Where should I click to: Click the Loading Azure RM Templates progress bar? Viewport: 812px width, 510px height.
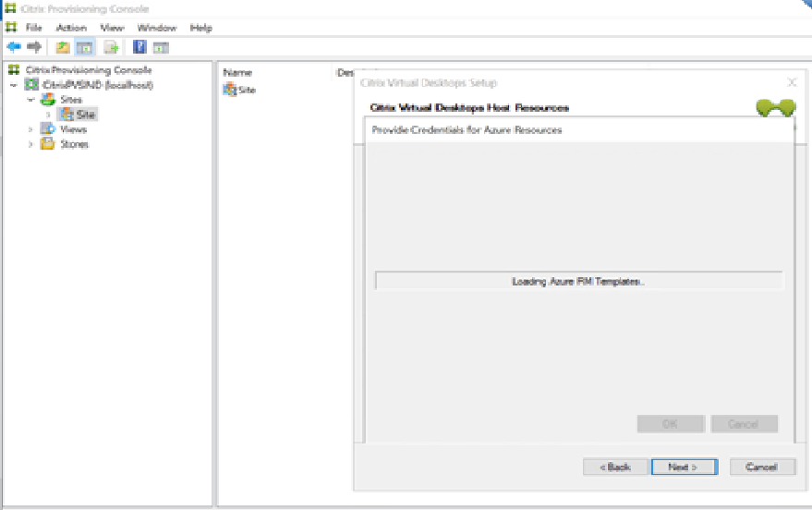click(578, 281)
